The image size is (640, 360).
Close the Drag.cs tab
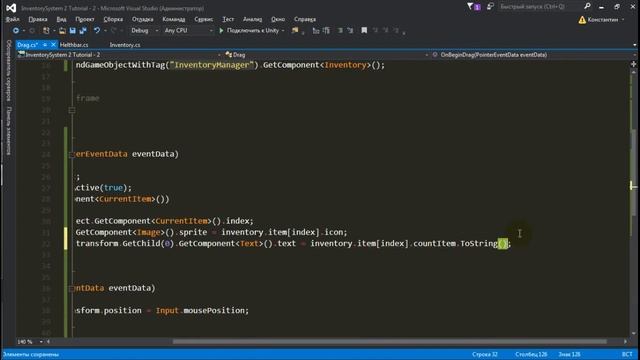point(53,44)
